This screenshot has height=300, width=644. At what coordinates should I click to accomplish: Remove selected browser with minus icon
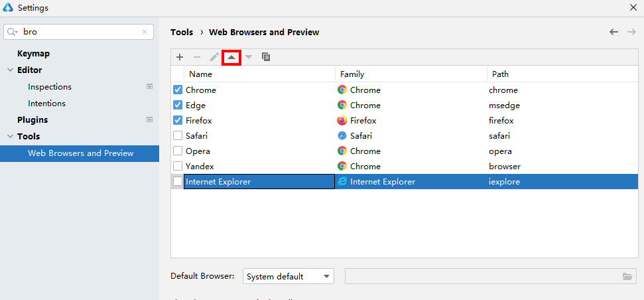[197, 57]
